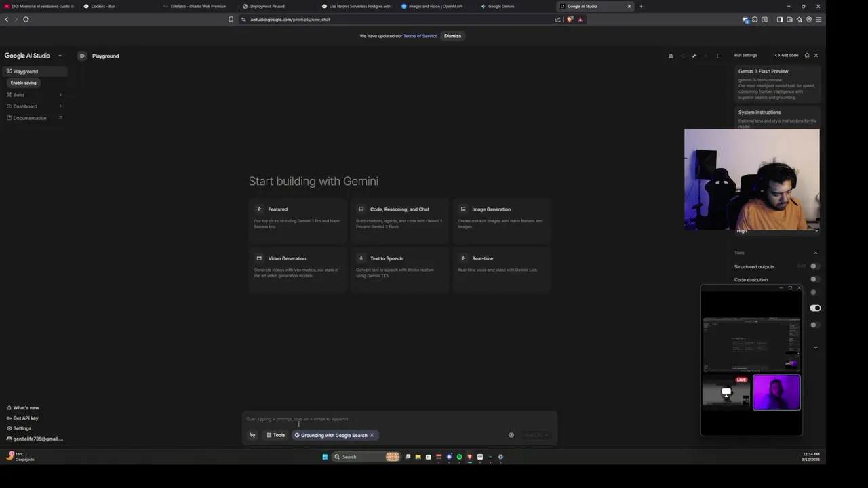This screenshot has width=868, height=488.
Task: Click the compare mode arrows icon
Action: 694,56
